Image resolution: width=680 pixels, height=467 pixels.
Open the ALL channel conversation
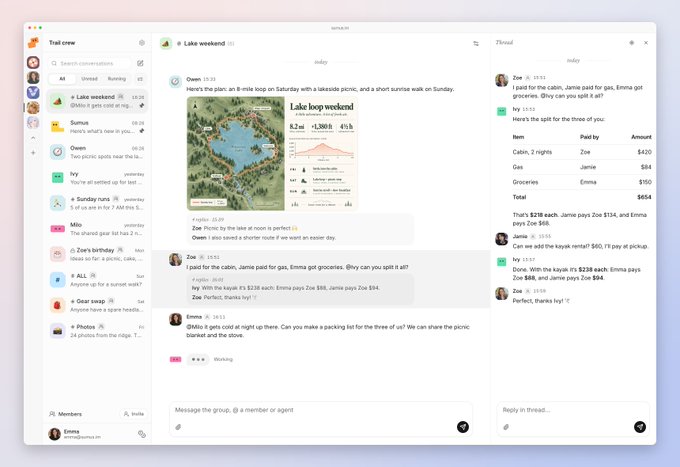[97, 280]
